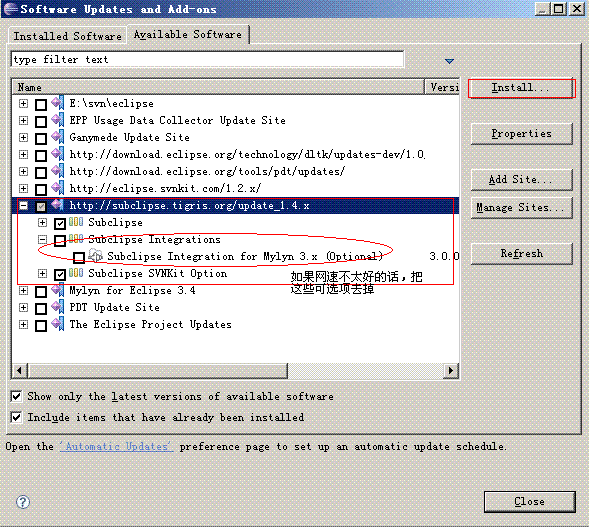Screen dimensions: 589x527
Task: Check Subclipse Integration for Mylyn 3.x checkbox
Action: [x=79, y=257]
